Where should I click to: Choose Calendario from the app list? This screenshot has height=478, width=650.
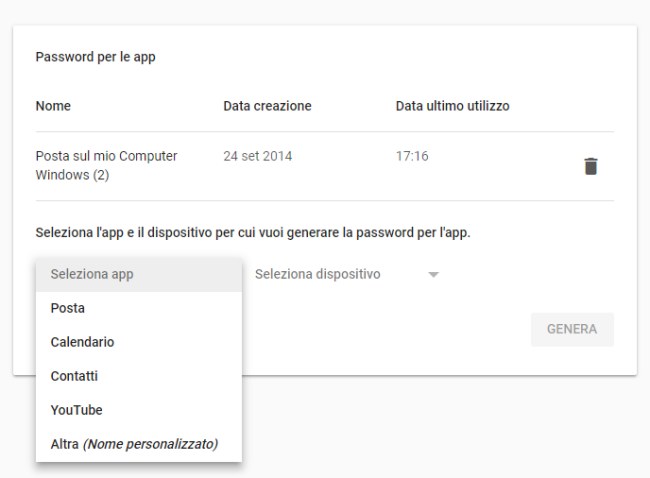coord(139,342)
